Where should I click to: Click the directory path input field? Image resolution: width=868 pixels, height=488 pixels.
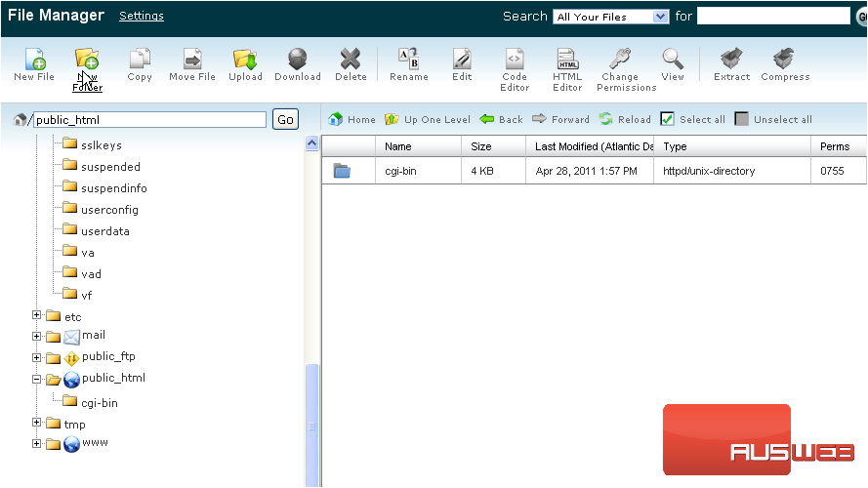pyautogui.click(x=149, y=120)
